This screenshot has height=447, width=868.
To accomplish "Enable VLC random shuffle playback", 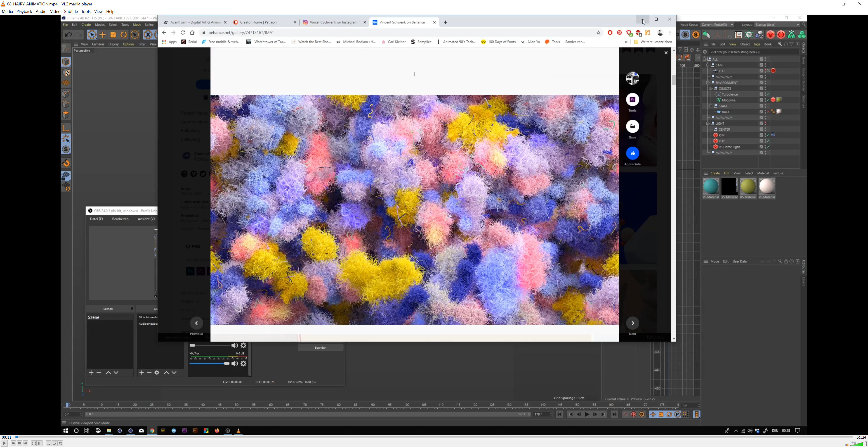I will pos(60,443).
